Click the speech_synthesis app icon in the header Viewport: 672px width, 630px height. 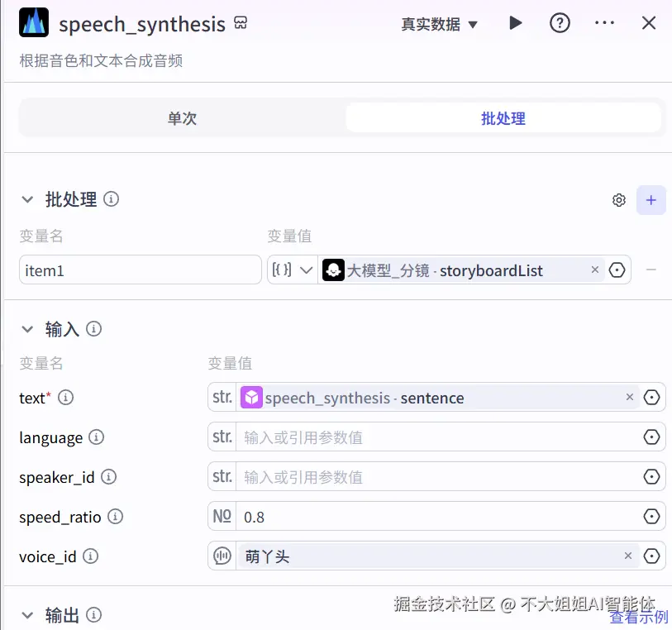32,23
